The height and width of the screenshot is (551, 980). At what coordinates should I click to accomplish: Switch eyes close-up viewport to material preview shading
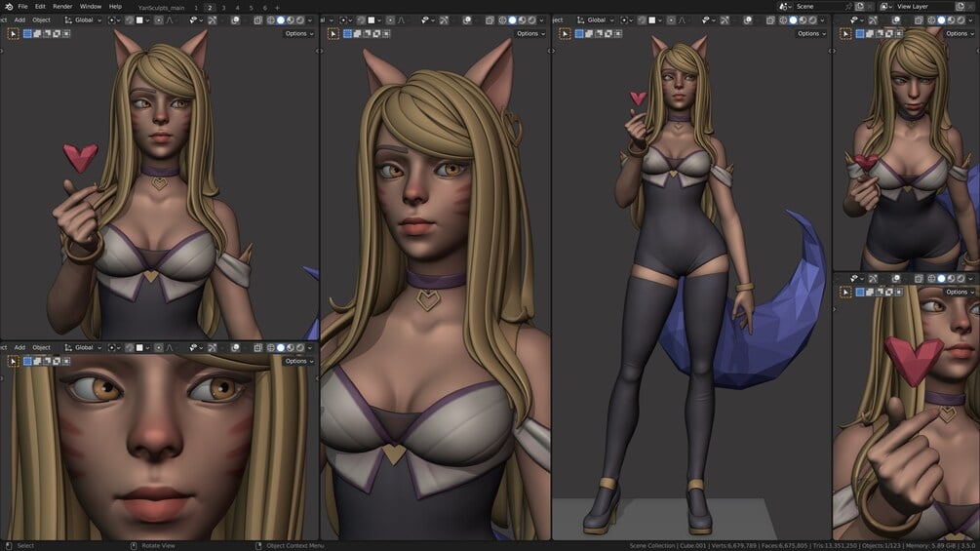[290, 347]
